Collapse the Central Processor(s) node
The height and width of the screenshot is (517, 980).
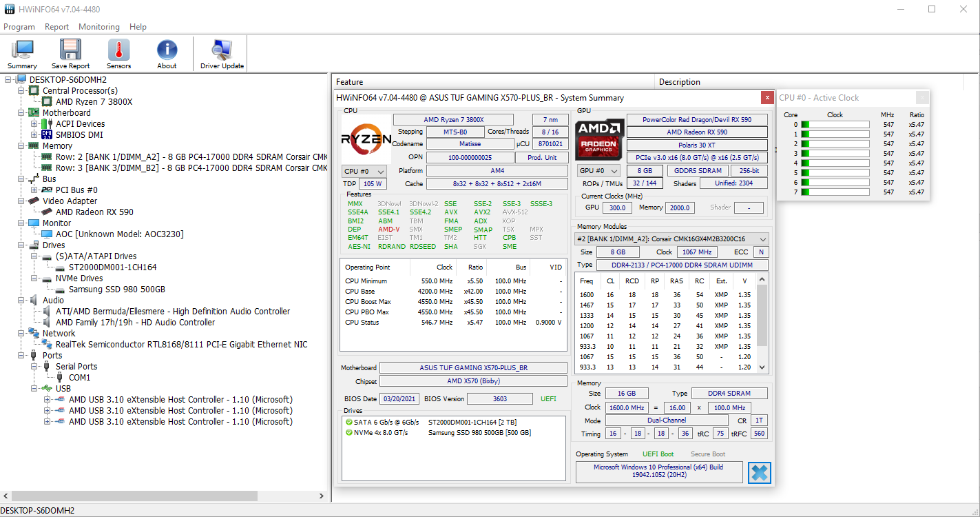(x=21, y=90)
